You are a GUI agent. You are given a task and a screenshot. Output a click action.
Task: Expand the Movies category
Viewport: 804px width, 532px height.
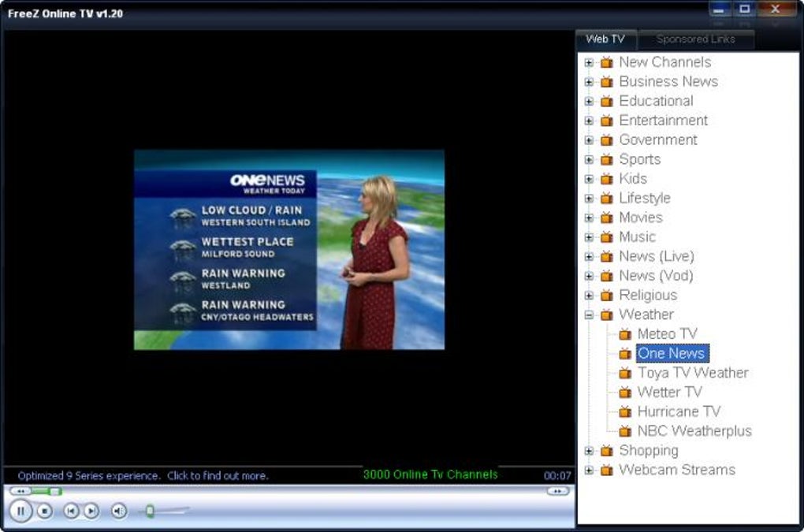point(589,218)
